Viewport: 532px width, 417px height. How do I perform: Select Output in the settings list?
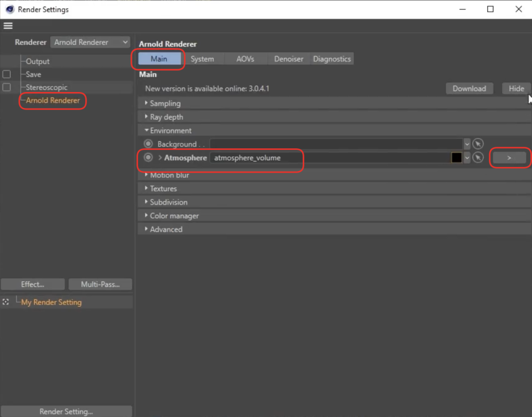38,61
